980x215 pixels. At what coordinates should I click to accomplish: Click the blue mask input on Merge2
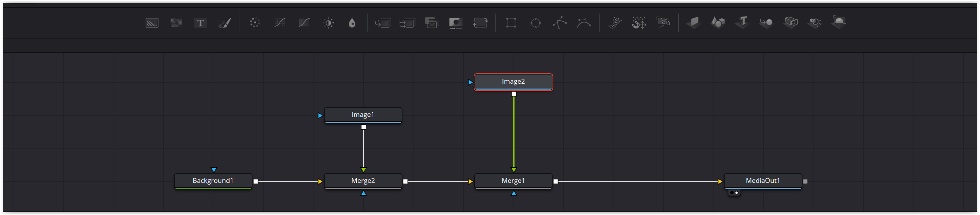363,193
